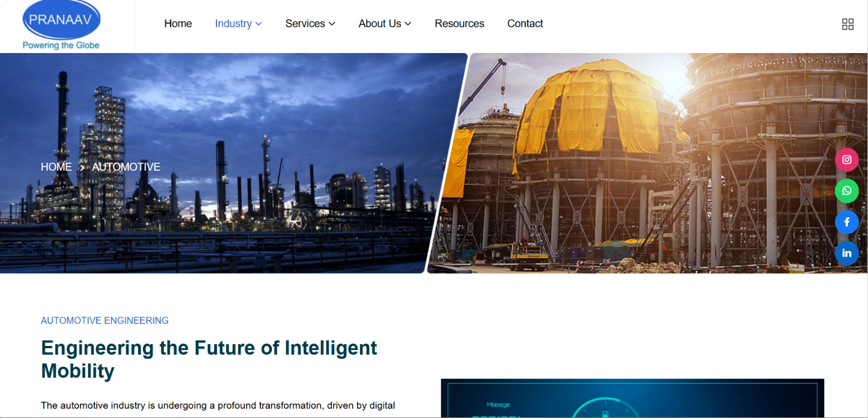
Task: Click the AUTOMOTIVE breadcrumb
Action: click(x=126, y=167)
